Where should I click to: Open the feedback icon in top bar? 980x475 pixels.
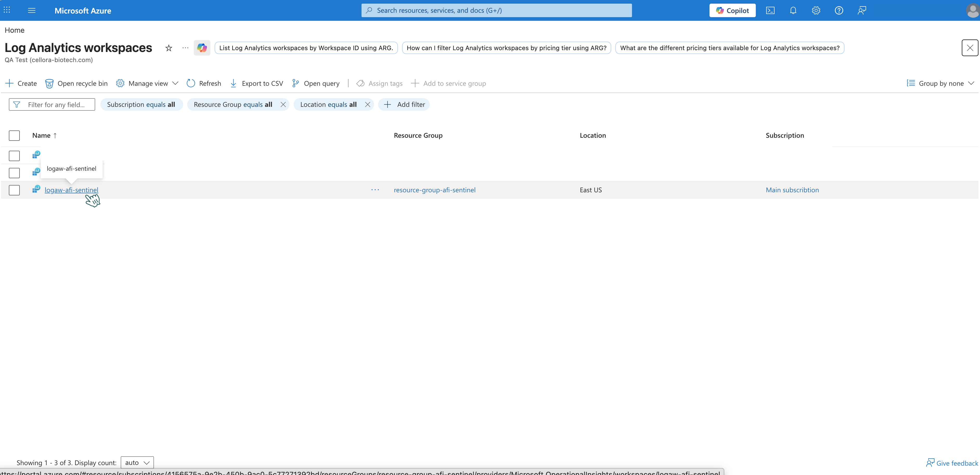862,11
